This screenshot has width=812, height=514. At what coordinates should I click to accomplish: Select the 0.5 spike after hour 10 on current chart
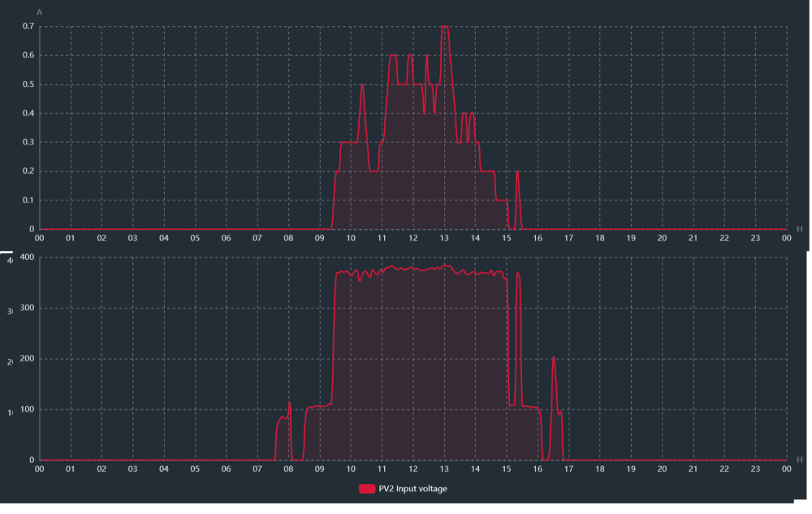tap(362, 86)
